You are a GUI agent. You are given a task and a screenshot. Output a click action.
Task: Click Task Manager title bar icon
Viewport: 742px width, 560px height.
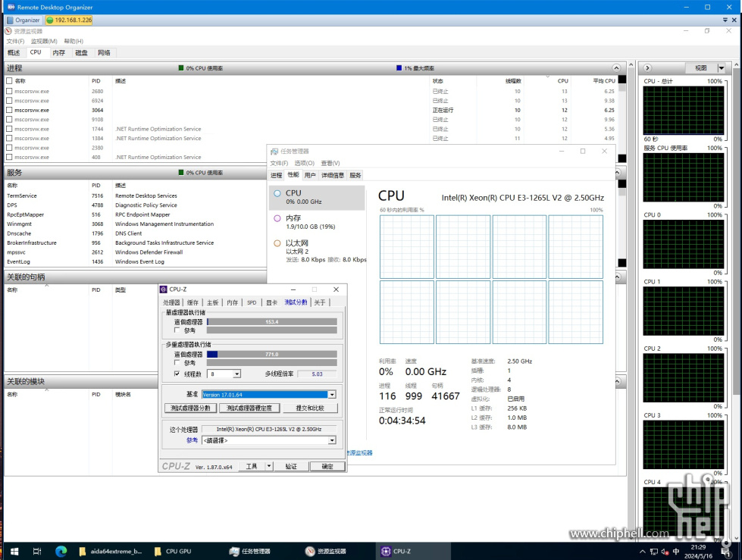274,152
